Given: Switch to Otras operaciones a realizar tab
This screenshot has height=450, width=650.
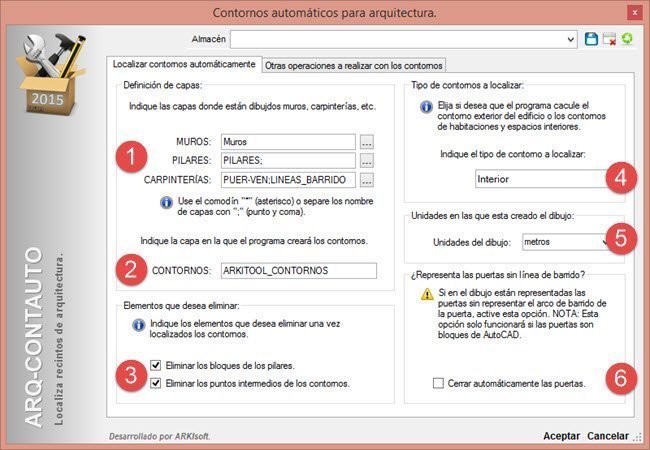Looking at the screenshot, I should pyautogui.click(x=354, y=65).
